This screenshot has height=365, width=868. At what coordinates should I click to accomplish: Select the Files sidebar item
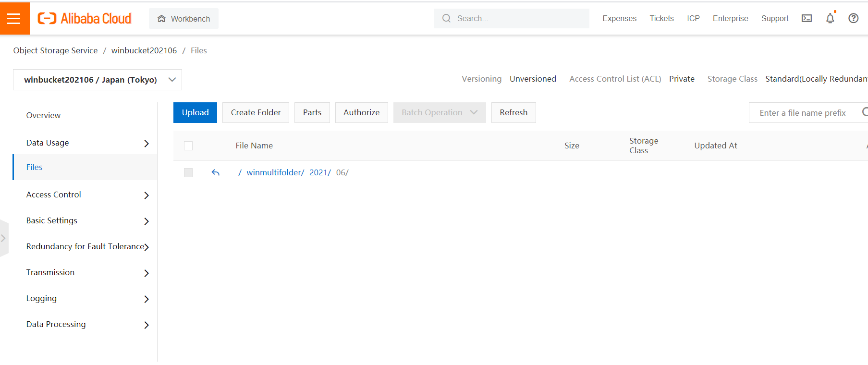tap(85, 167)
